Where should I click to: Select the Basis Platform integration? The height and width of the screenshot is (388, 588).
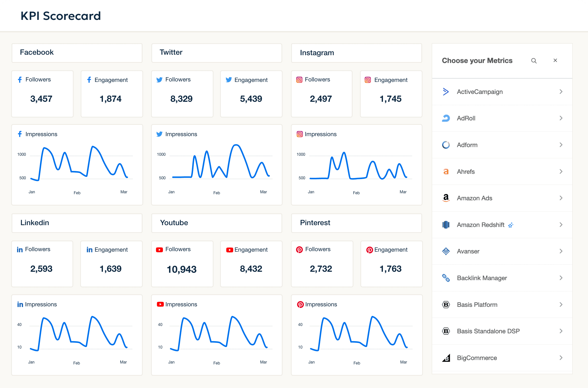click(x=477, y=304)
